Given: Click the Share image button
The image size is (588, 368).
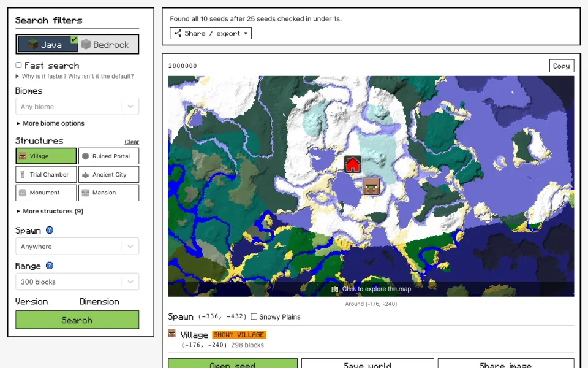Looking at the screenshot, I should tap(505, 364).
